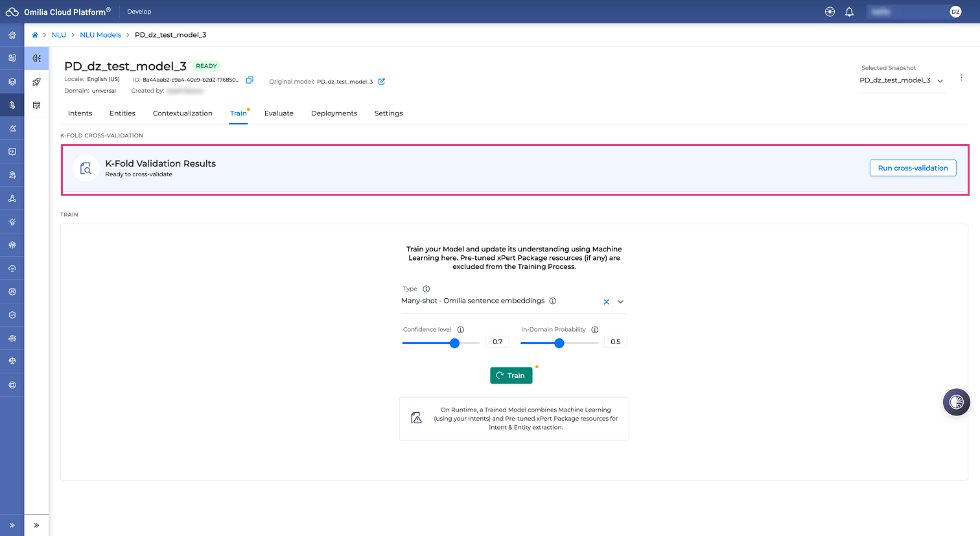
Task: Click the green Train button
Action: (511, 375)
